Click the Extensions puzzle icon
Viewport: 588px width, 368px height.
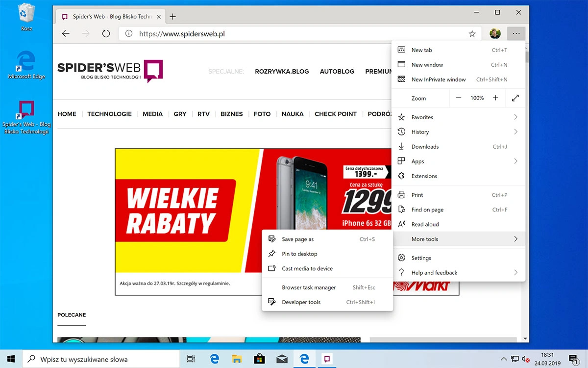401,176
